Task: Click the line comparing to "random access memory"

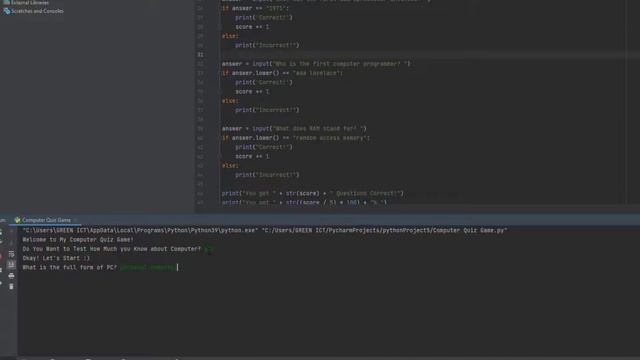Action: tap(296, 138)
